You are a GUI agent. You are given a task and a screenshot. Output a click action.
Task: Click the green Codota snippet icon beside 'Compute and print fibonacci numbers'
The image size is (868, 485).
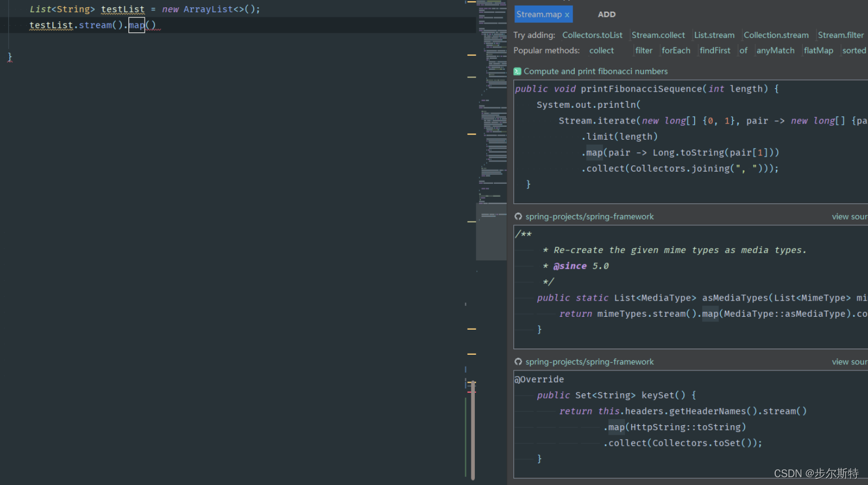click(517, 72)
